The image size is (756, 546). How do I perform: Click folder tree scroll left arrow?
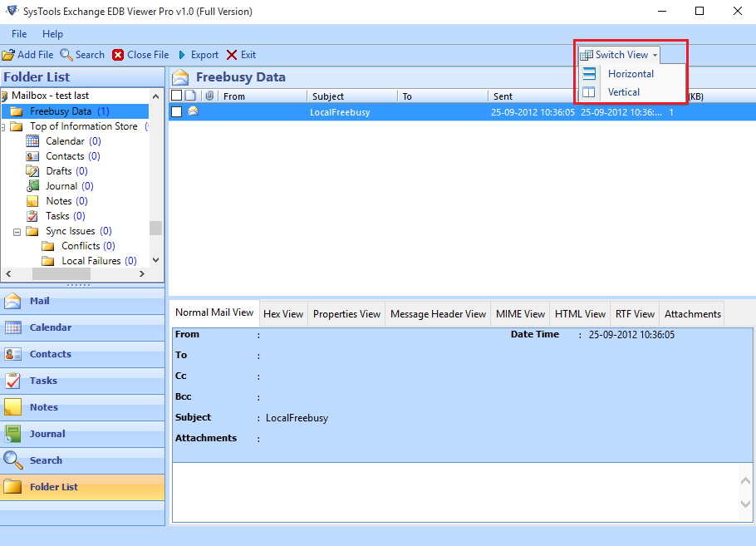click(8, 273)
